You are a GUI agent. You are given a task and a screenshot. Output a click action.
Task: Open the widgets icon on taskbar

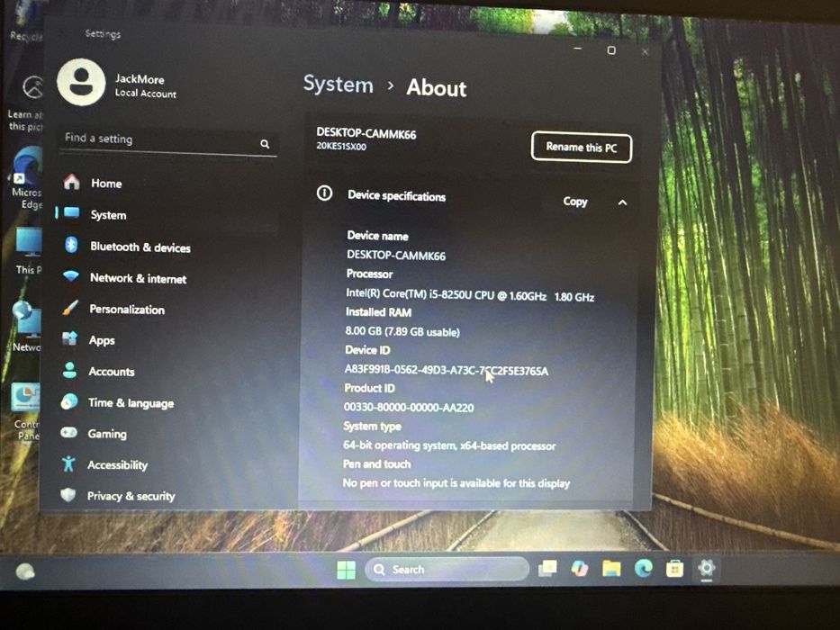tap(25, 571)
